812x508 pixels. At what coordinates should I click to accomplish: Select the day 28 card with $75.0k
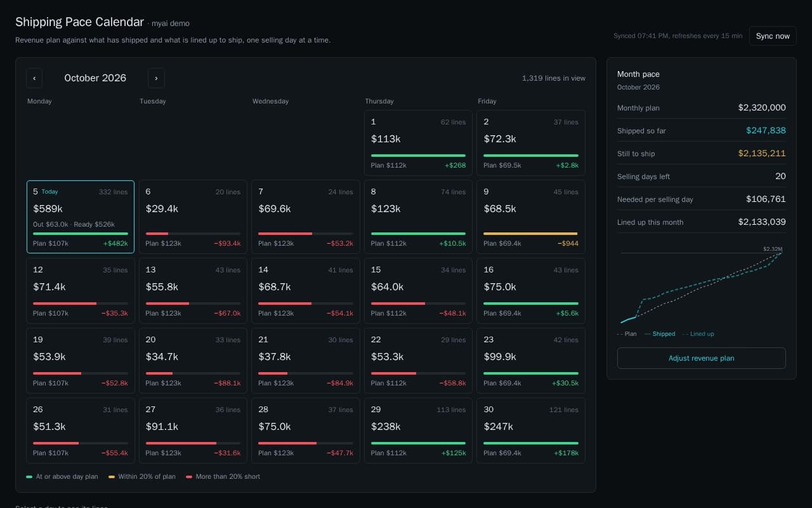[x=306, y=431]
